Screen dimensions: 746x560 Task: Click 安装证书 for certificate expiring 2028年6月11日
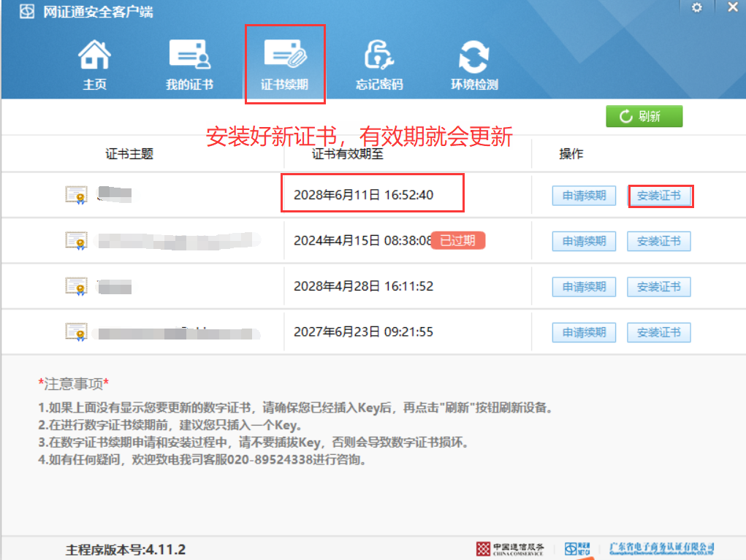pos(659,196)
